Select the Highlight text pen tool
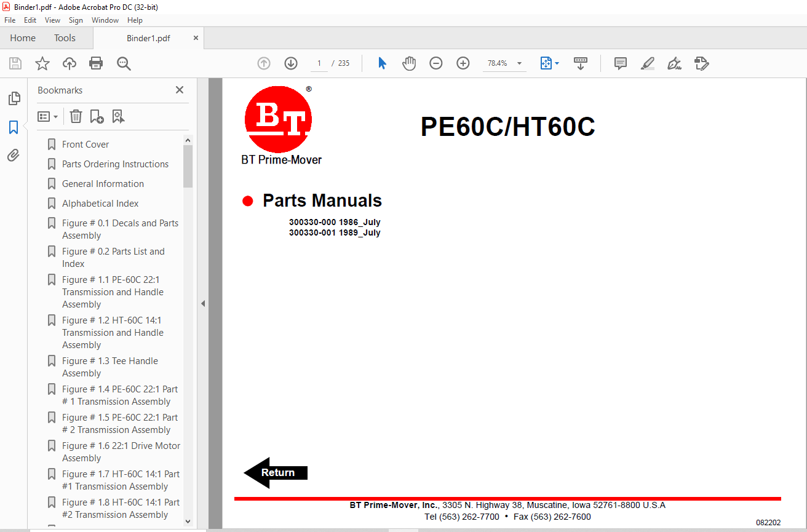This screenshot has height=532, width=807. [x=647, y=63]
